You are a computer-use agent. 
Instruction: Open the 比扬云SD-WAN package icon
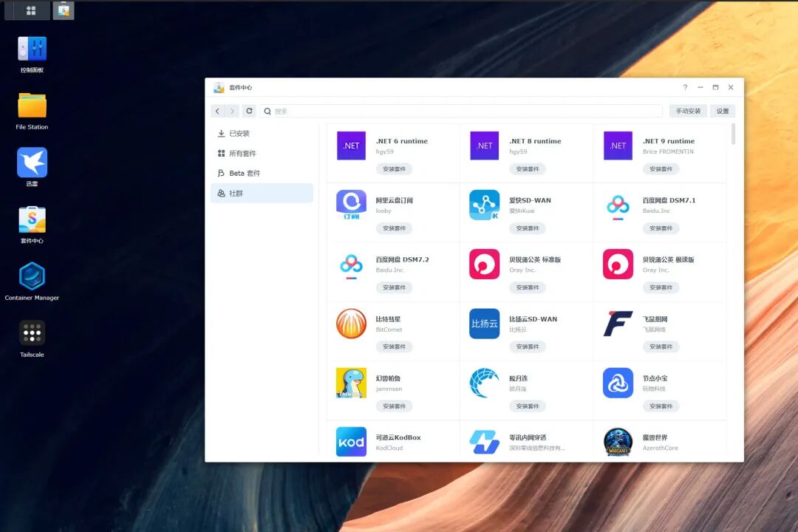pos(485,324)
